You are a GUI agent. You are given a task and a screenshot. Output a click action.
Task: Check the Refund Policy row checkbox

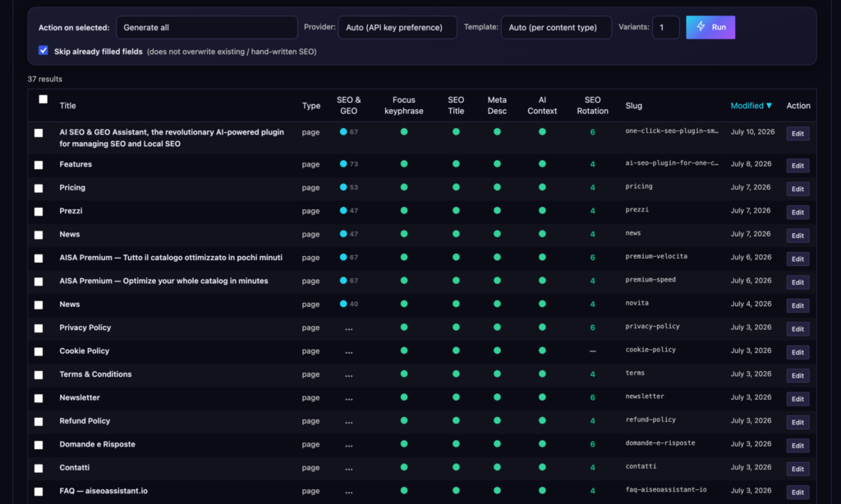click(x=39, y=421)
